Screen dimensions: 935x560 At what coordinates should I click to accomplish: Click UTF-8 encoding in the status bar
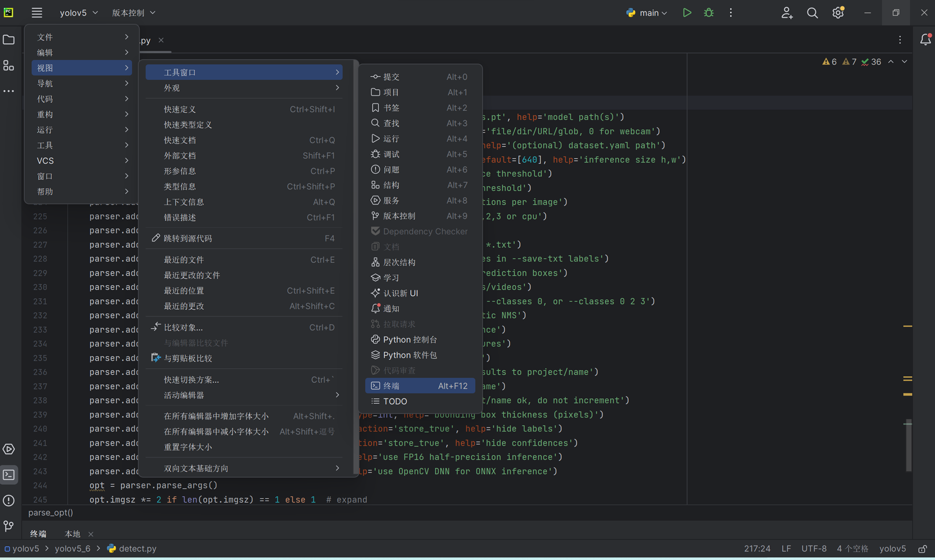814,549
